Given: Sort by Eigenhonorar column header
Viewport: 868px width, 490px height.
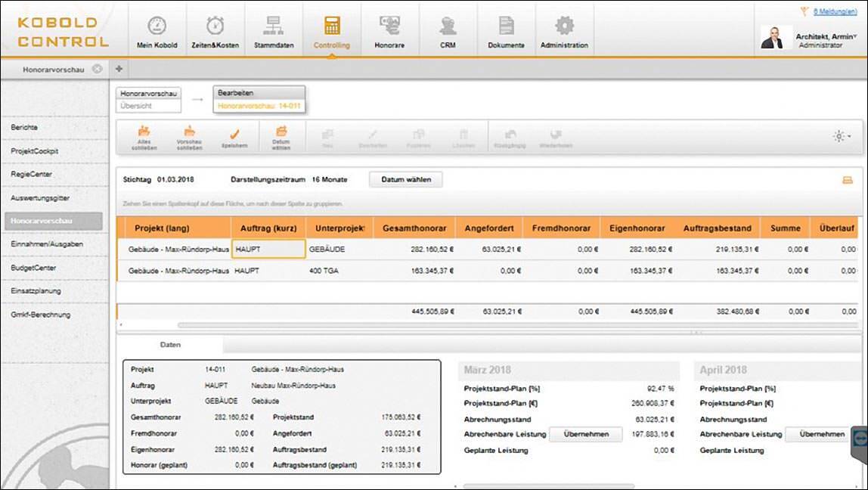Looking at the screenshot, I should 637,228.
